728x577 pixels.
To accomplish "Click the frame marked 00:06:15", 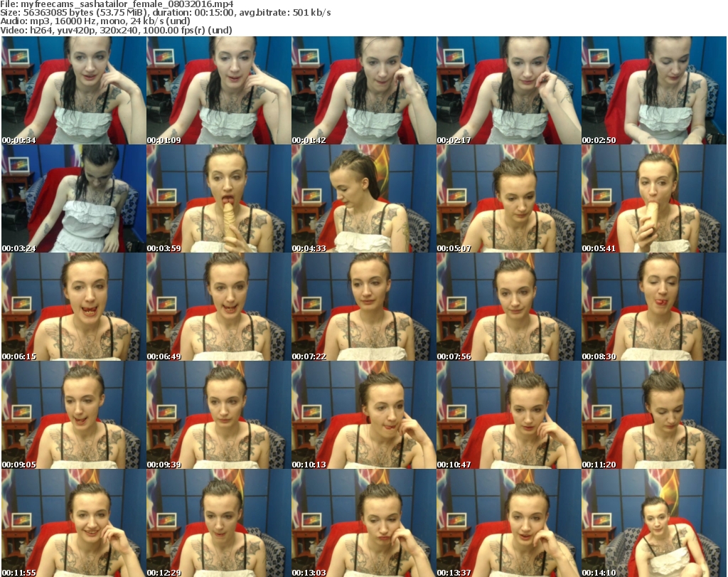I will click(x=73, y=307).
